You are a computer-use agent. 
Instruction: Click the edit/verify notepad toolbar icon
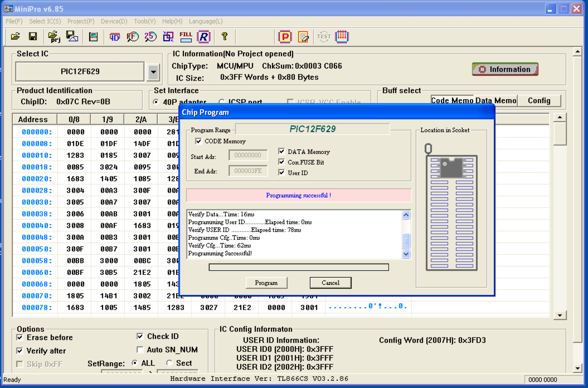point(303,37)
